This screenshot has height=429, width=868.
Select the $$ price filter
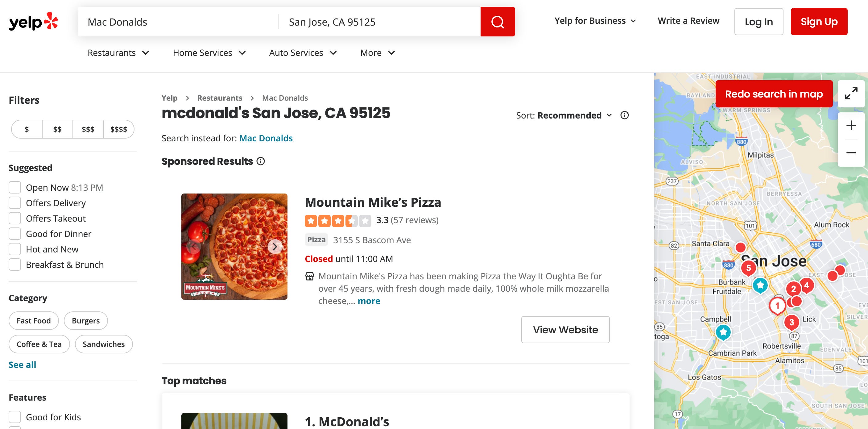[57, 129]
